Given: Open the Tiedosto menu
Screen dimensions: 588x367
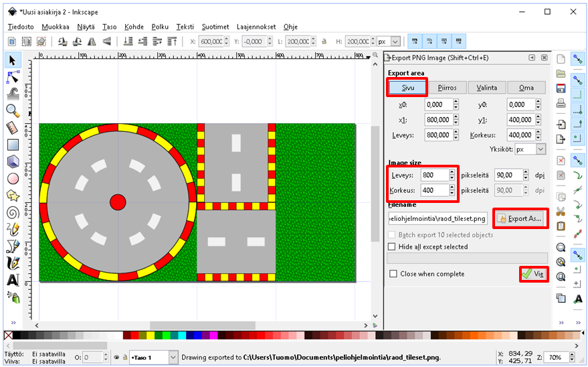Looking at the screenshot, I should coord(21,27).
